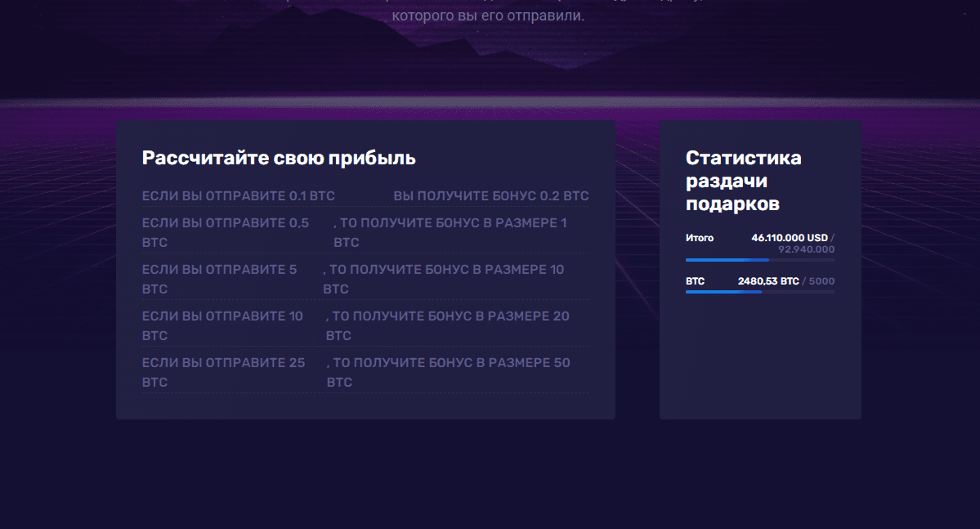Viewport: 980px width, 529px height.
Task: Click the 'ЕСЛИ ВЫ ОТПРАВИТЕ 25 BTC' row
Action: [223, 372]
